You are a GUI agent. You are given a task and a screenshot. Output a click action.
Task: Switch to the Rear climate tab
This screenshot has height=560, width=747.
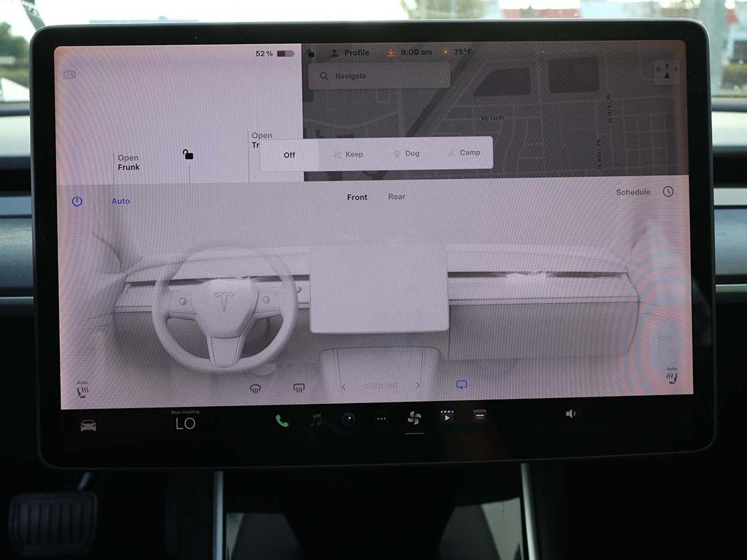[x=397, y=197]
